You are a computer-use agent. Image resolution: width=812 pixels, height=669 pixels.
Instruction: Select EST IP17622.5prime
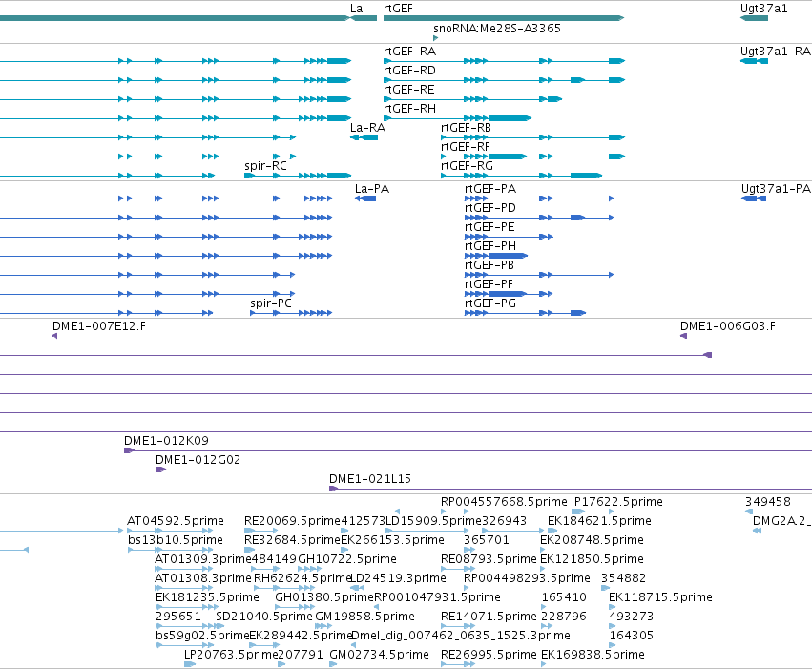(x=616, y=502)
